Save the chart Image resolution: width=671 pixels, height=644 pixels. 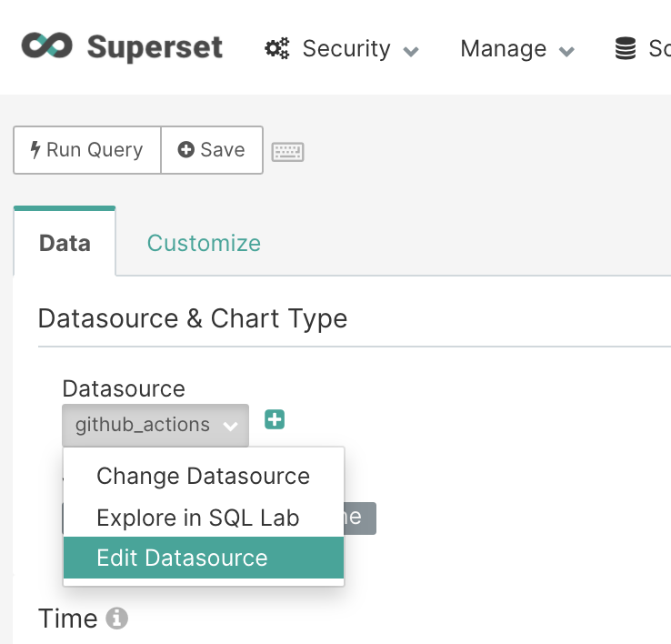click(x=212, y=150)
